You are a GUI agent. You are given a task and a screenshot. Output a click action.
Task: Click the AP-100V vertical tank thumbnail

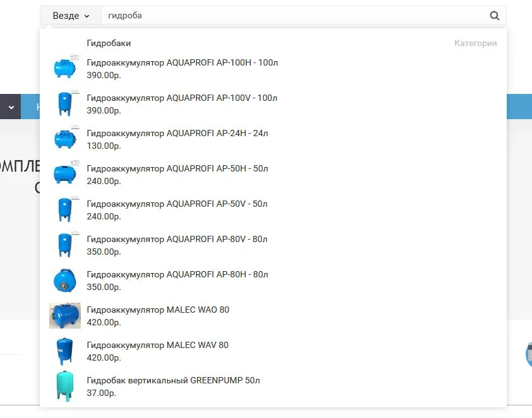[65, 103]
